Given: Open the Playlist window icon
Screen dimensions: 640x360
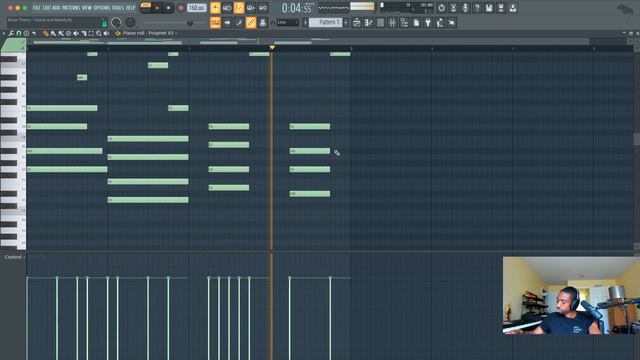Looking at the screenshot, I should [356, 22].
